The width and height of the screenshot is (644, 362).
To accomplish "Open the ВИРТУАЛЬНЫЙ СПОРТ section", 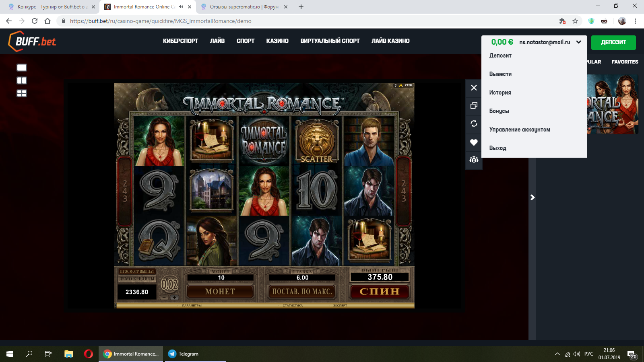I will (x=330, y=41).
